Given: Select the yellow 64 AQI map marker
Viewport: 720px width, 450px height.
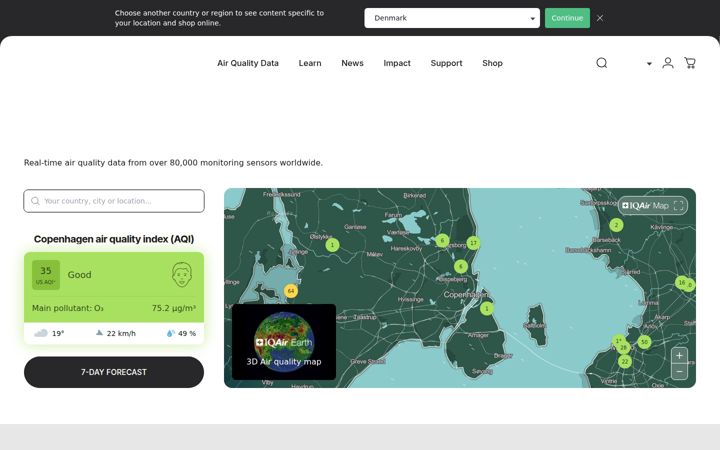Looking at the screenshot, I should pos(291,291).
